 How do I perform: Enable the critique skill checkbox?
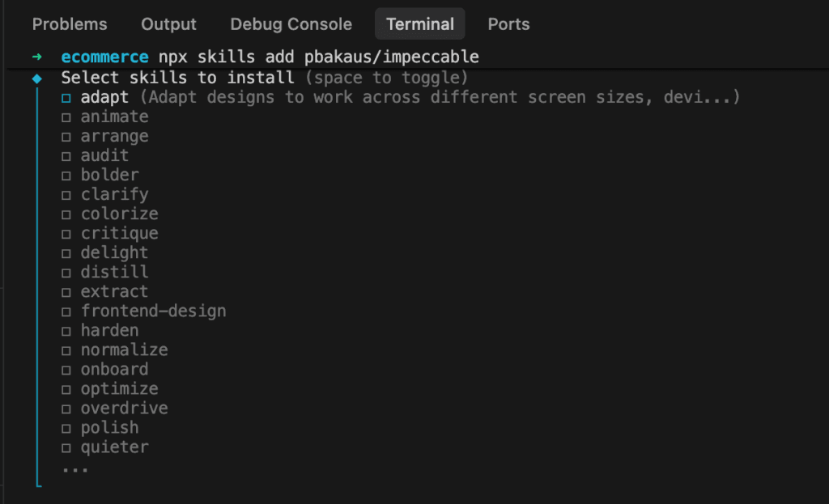[66, 234]
